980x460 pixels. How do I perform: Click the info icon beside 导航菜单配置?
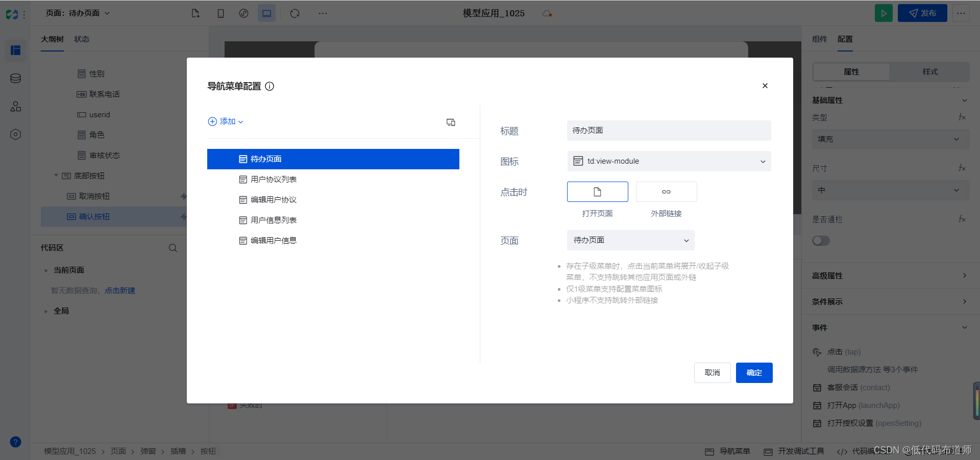coord(269,86)
